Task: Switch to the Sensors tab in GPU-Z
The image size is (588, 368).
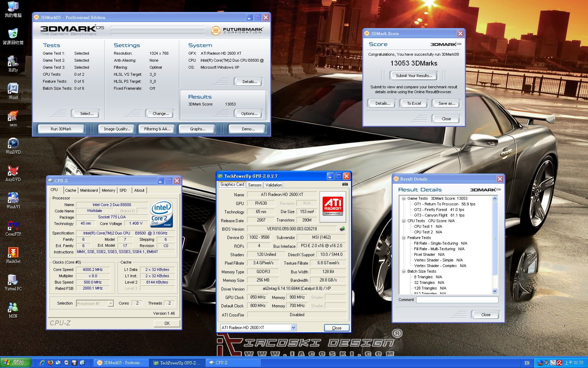Action: [x=255, y=185]
